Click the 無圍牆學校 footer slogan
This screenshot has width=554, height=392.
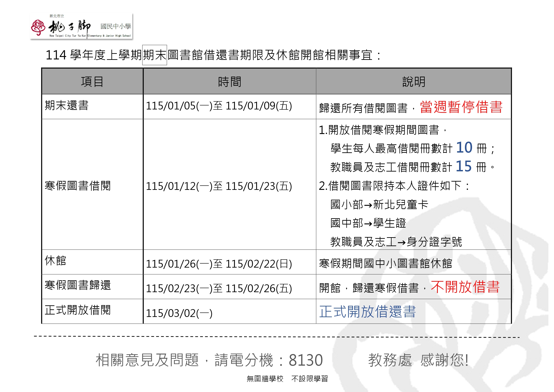click(265, 379)
